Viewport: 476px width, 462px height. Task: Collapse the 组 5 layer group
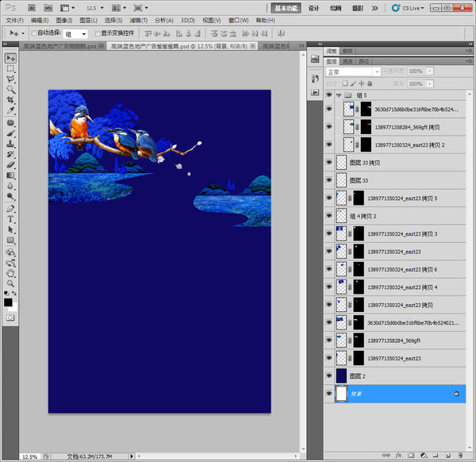339,95
